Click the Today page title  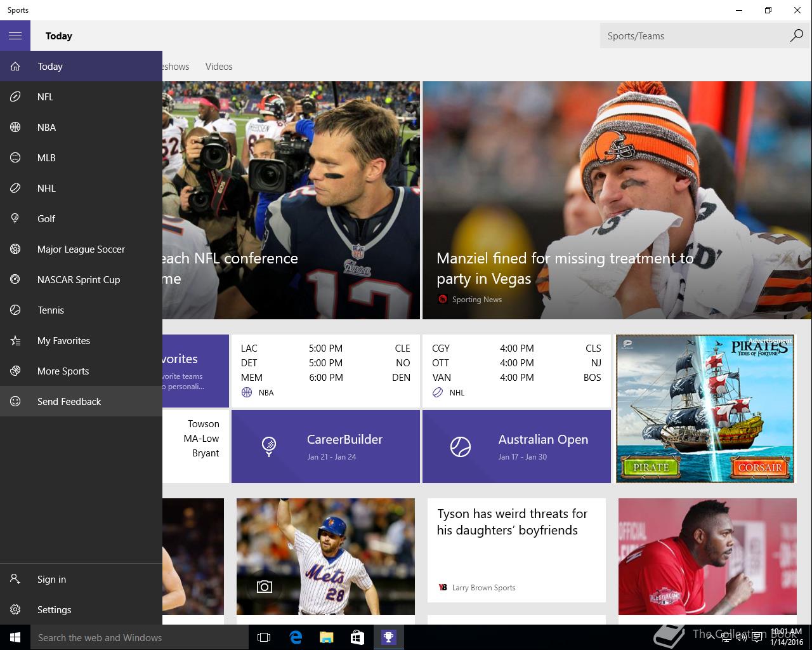pyautogui.click(x=59, y=36)
